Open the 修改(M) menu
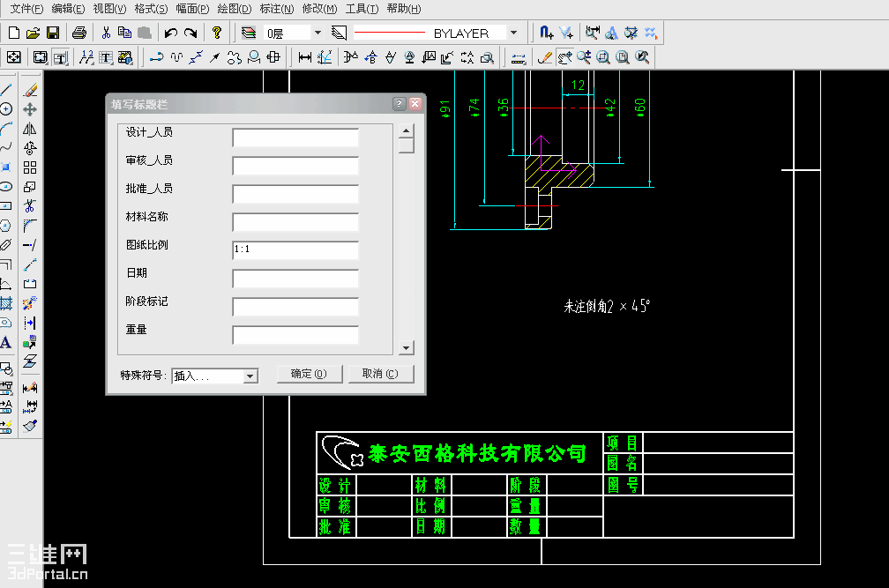This screenshot has width=889, height=588. (x=319, y=9)
